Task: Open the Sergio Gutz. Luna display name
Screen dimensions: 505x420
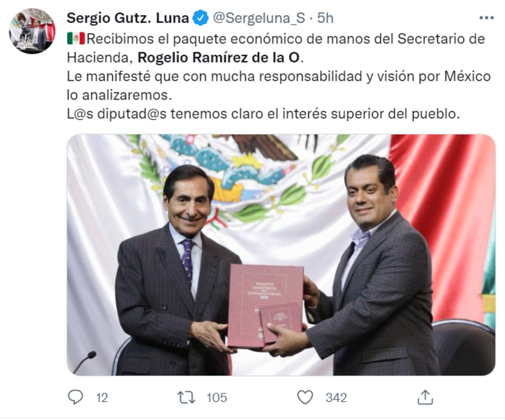Action: pos(128,18)
